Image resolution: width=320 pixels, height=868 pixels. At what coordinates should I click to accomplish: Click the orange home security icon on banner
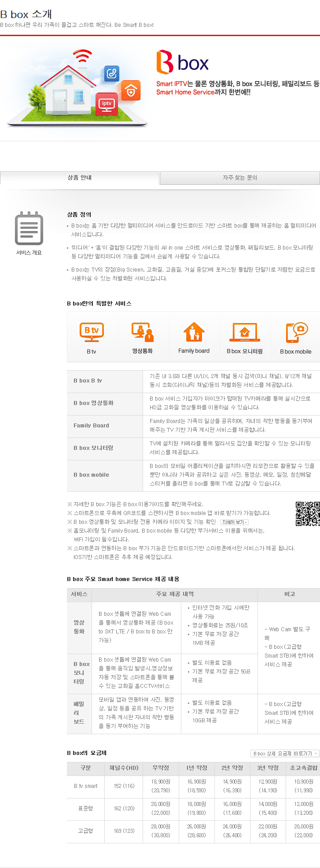(131, 91)
